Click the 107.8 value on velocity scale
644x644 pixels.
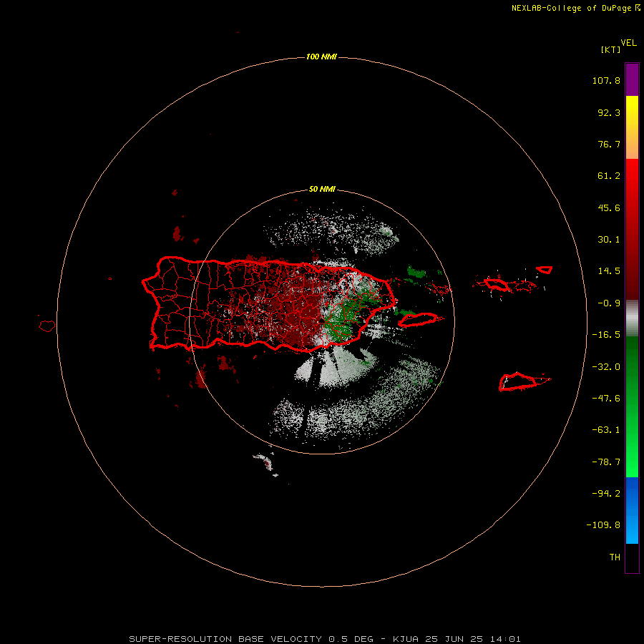[606, 80]
